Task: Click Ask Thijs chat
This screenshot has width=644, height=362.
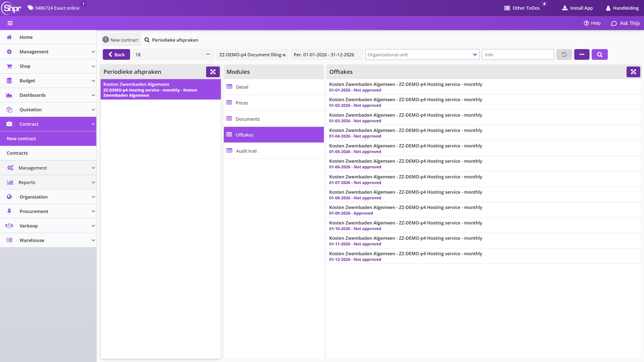Action: click(625, 23)
